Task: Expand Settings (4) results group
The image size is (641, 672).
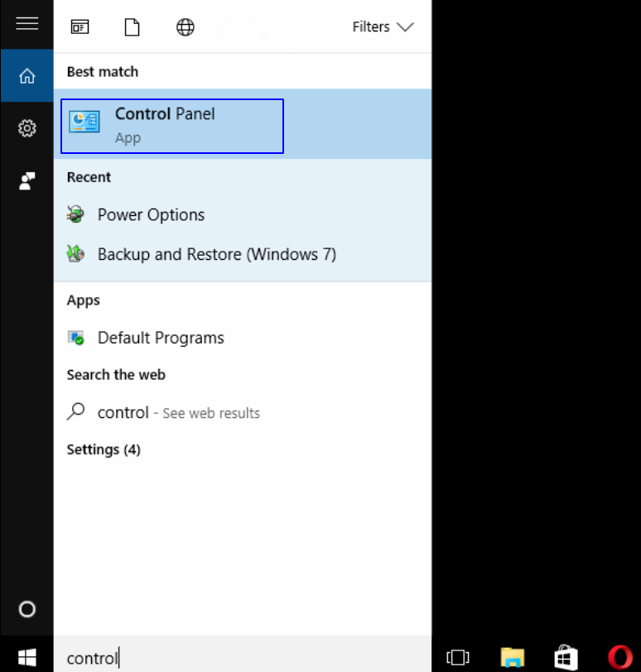Action: 104,449
